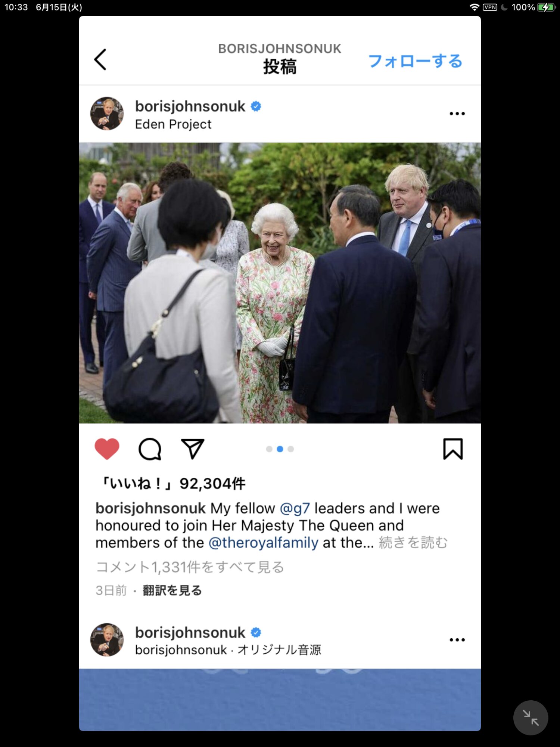Save post with bookmark icon
This screenshot has width=560, height=747.
pyautogui.click(x=453, y=449)
